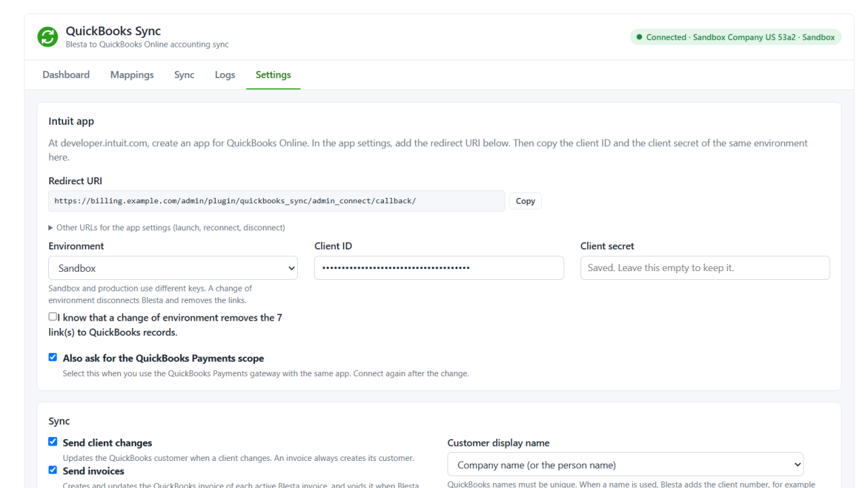Image resolution: width=868 pixels, height=488 pixels.
Task: Tick the environment change acknowledgement checkbox
Action: coord(53,317)
